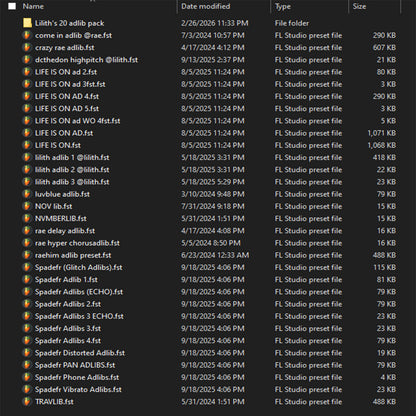Viewport: 416px width, 416px height.
Task: Sort by the Type column header
Action: [x=283, y=6]
